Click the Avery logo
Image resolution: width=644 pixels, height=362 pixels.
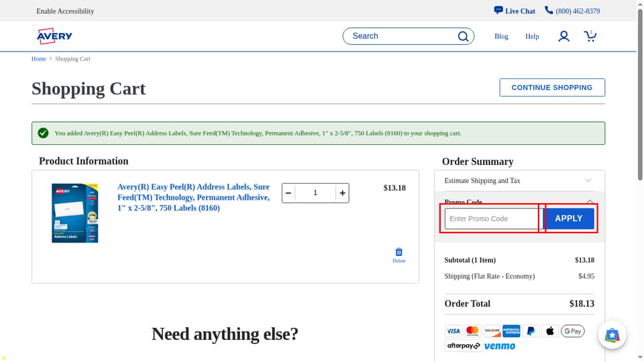pos(54,36)
